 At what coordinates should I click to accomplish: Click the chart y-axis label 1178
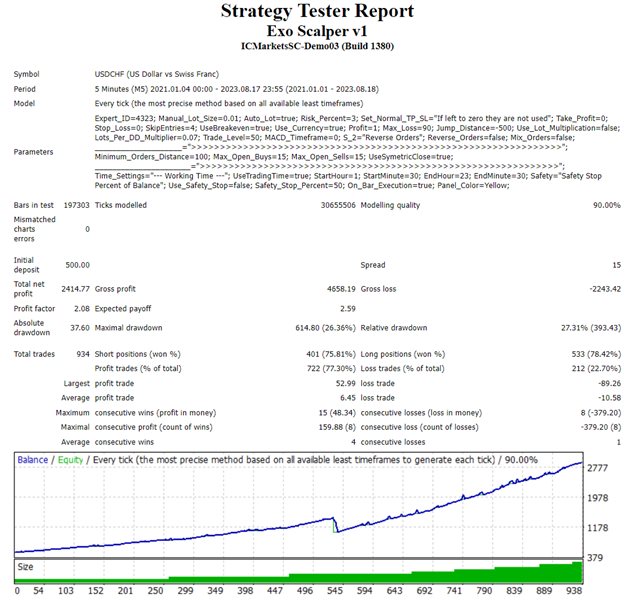tap(597, 528)
